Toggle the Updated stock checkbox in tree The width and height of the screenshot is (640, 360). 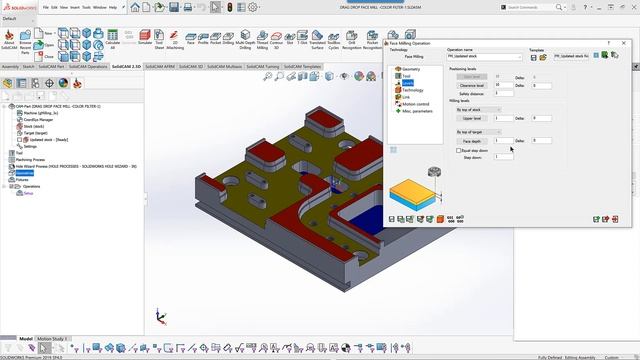[x=19, y=140]
